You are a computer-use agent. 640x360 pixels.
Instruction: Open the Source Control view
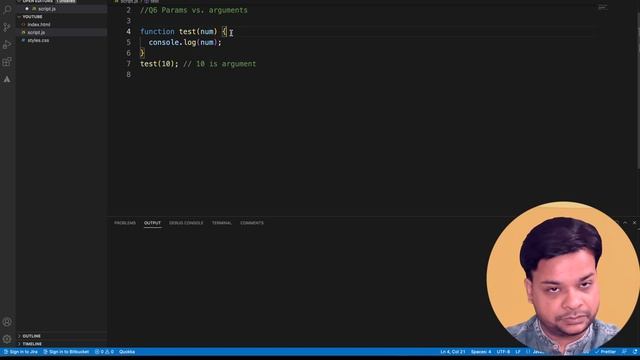pyautogui.click(x=7, y=27)
